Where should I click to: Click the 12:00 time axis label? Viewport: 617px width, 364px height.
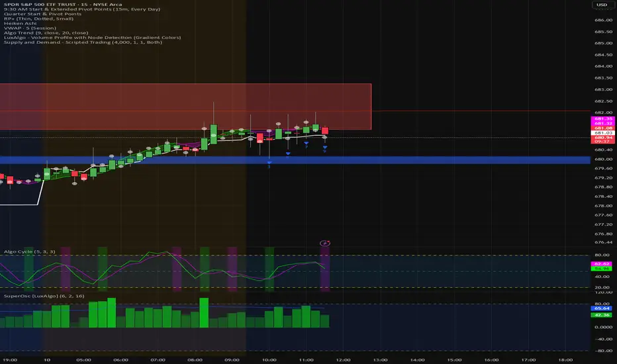click(x=343, y=359)
